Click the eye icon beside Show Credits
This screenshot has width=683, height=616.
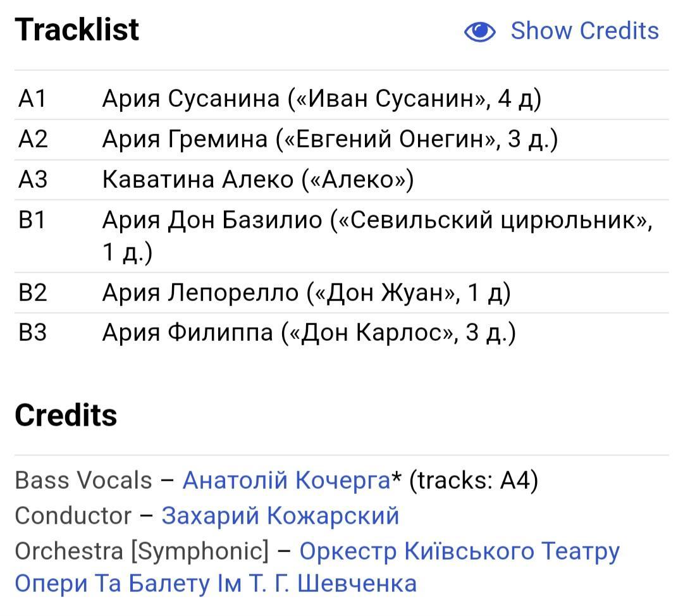pyautogui.click(x=479, y=32)
